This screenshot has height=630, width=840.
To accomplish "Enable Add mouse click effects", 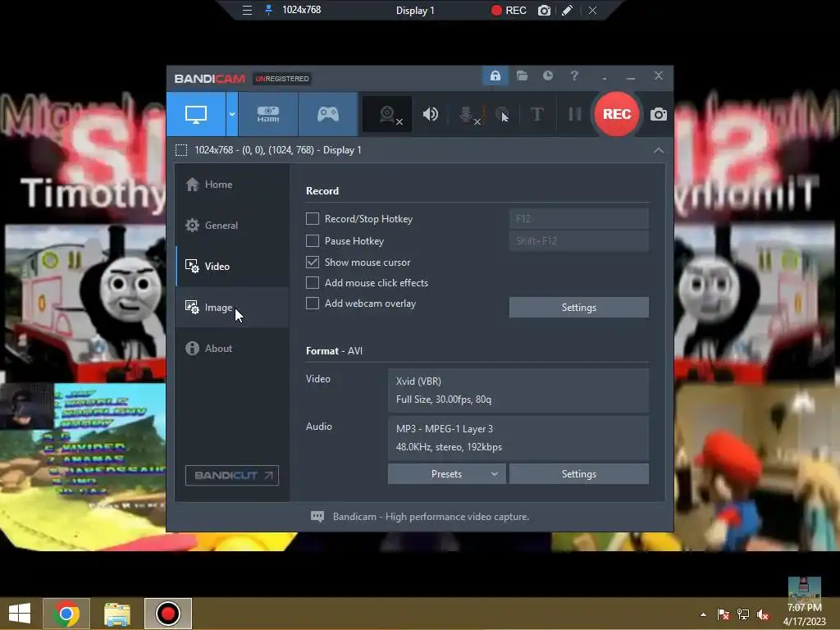I will tap(313, 282).
